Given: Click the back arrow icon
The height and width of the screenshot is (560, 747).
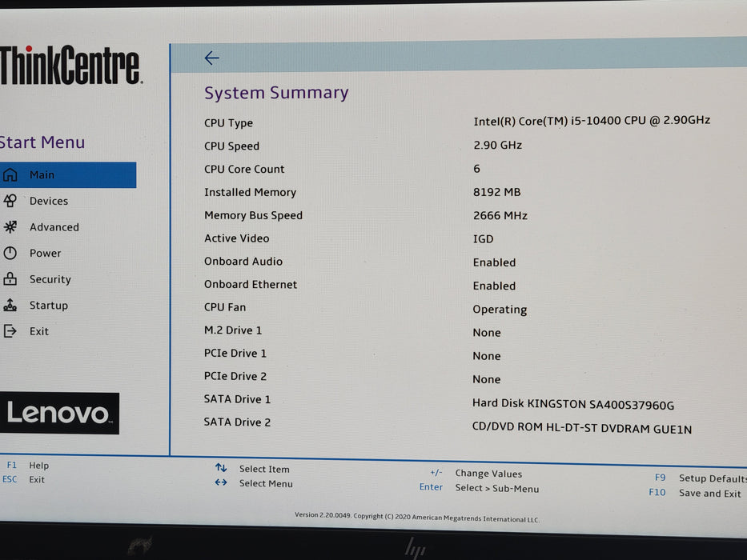Looking at the screenshot, I should 211,58.
